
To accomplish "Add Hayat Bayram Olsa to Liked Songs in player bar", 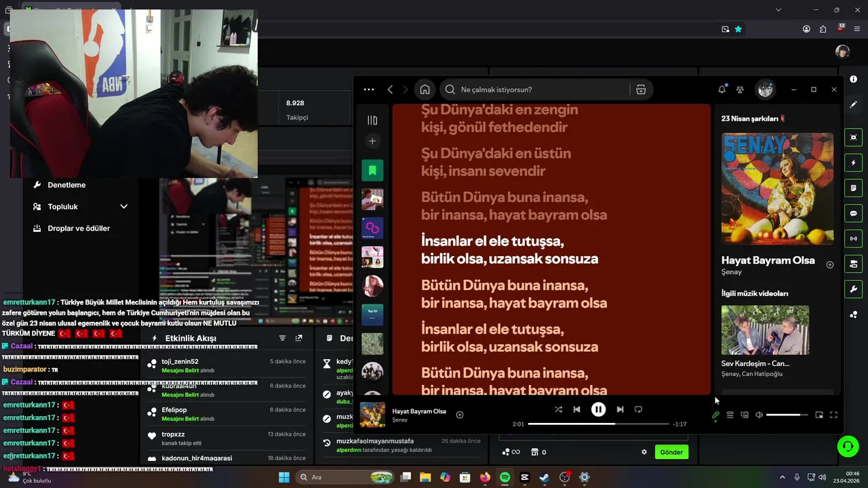I will tap(460, 415).
